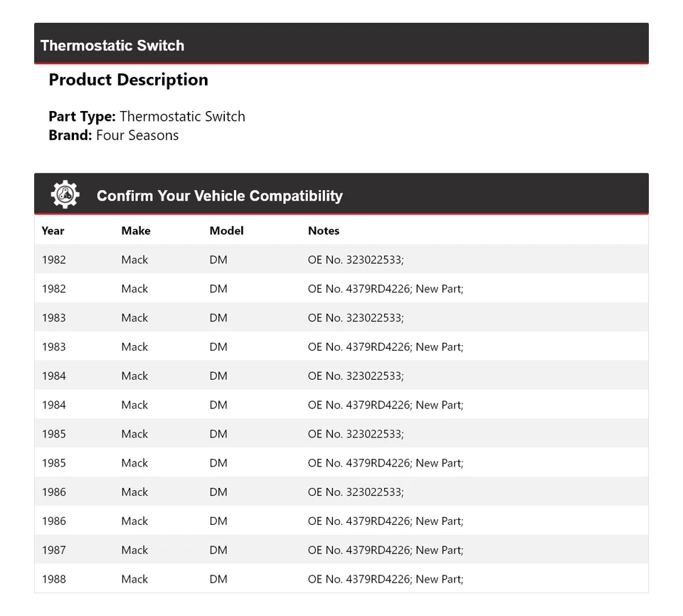This screenshot has height=616, width=683.
Task: Click the Year column header
Action: tap(53, 230)
